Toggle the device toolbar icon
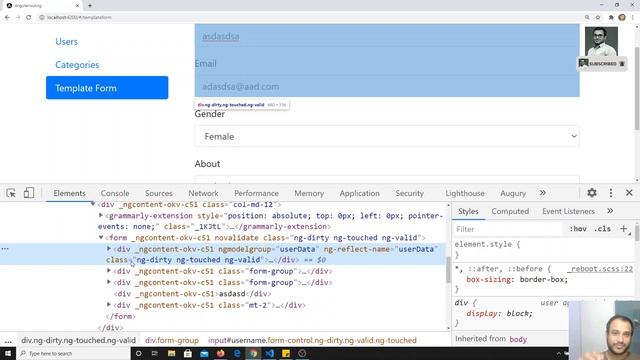The height and width of the screenshot is (360, 640). pyautogui.click(x=29, y=193)
